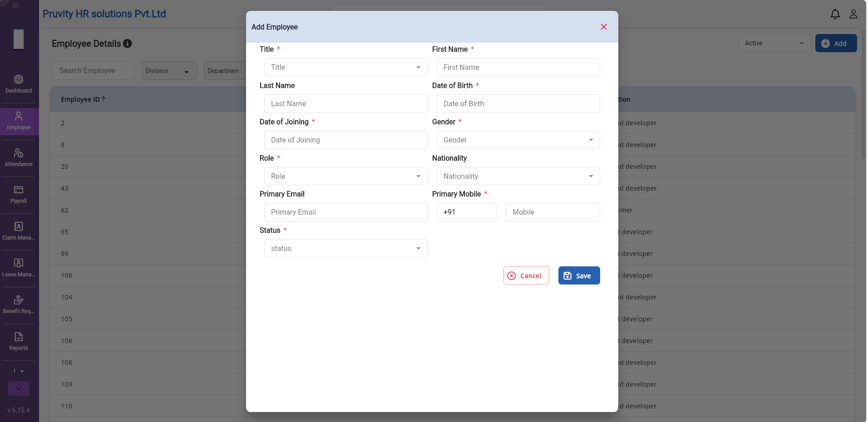Viewport: 868px width, 422px height.
Task: Click the Cancel button
Action: pos(526,275)
